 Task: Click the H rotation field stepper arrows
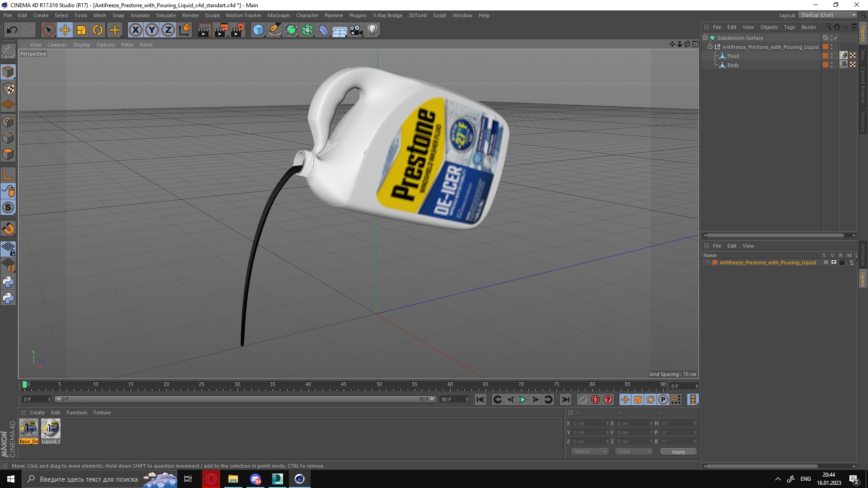point(695,423)
